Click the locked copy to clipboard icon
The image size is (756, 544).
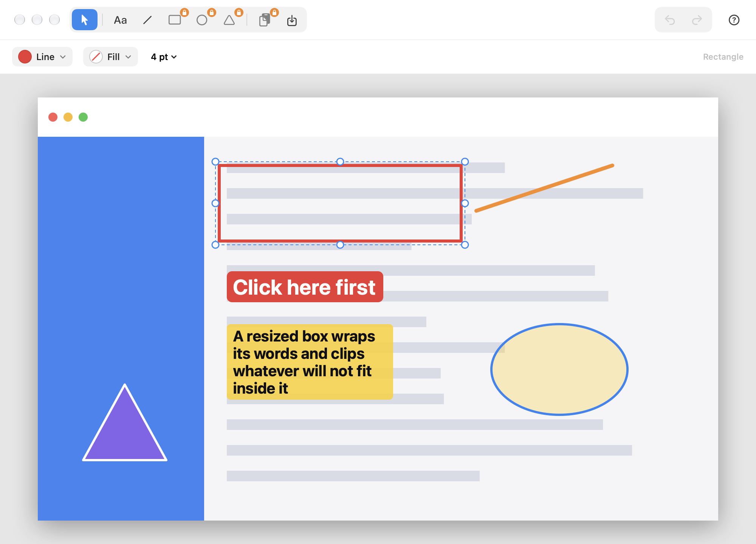pos(265,20)
